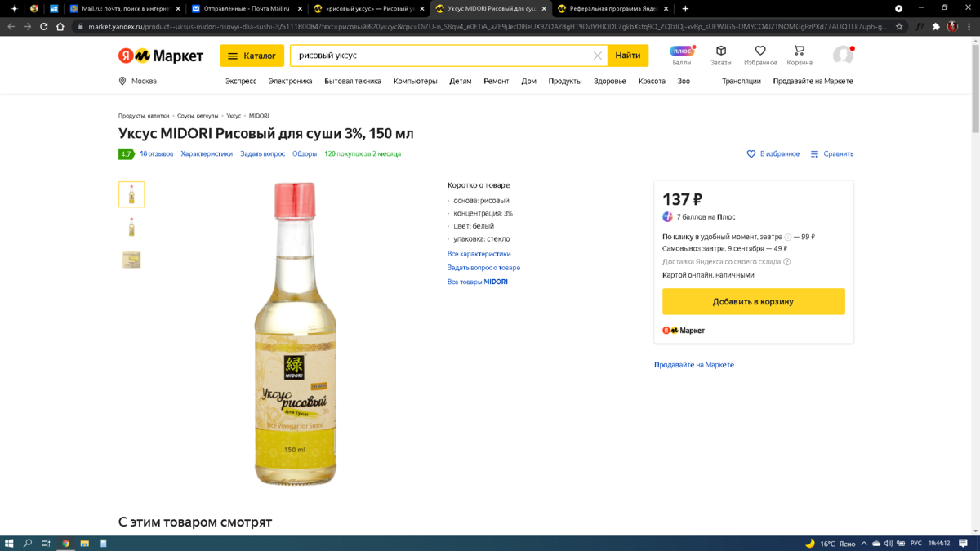Show hidden tray icons chevron

pos(864,543)
